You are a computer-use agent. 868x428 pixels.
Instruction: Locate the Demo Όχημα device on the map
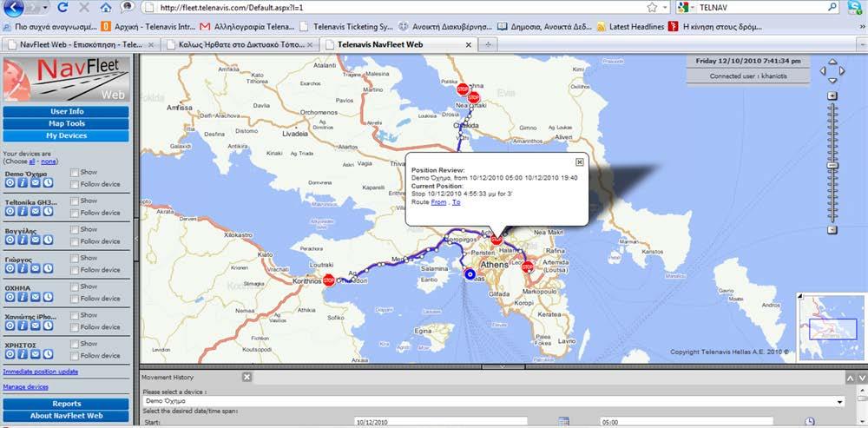click(10, 183)
